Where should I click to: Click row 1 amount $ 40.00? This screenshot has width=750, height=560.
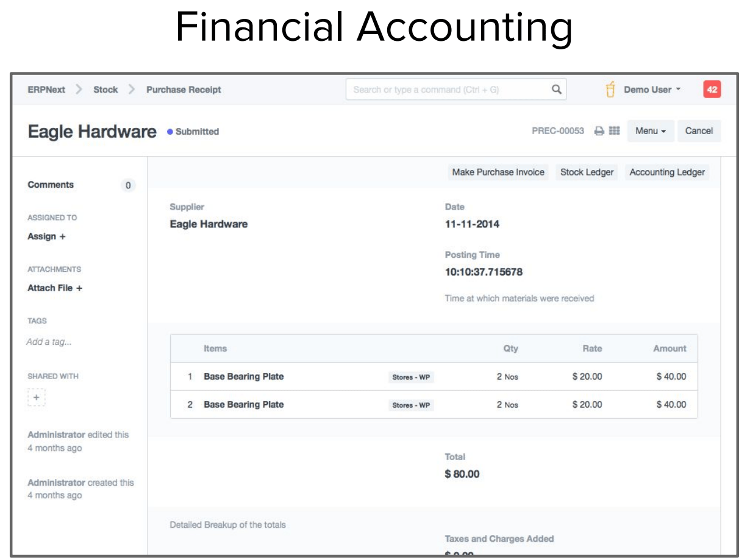(671, 377)
